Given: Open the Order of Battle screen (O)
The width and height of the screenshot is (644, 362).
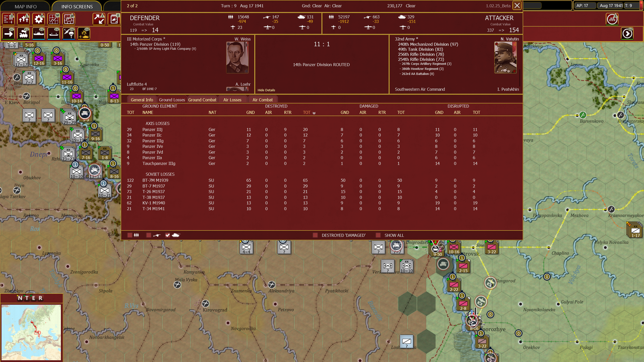Looking at the screenshot, I should point(8,19).
